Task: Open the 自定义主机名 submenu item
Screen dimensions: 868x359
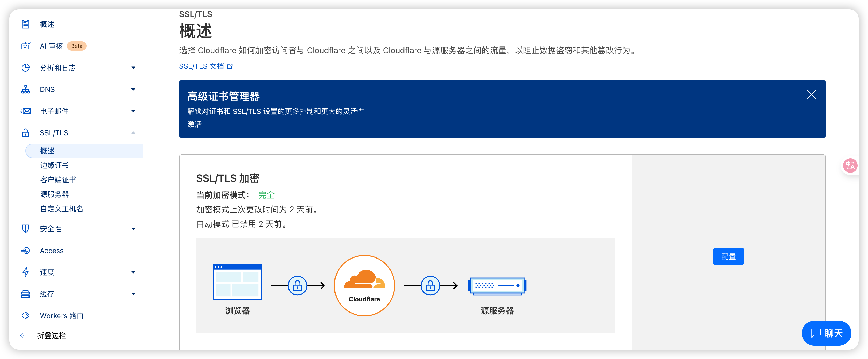Action: (x=62, y=209)
